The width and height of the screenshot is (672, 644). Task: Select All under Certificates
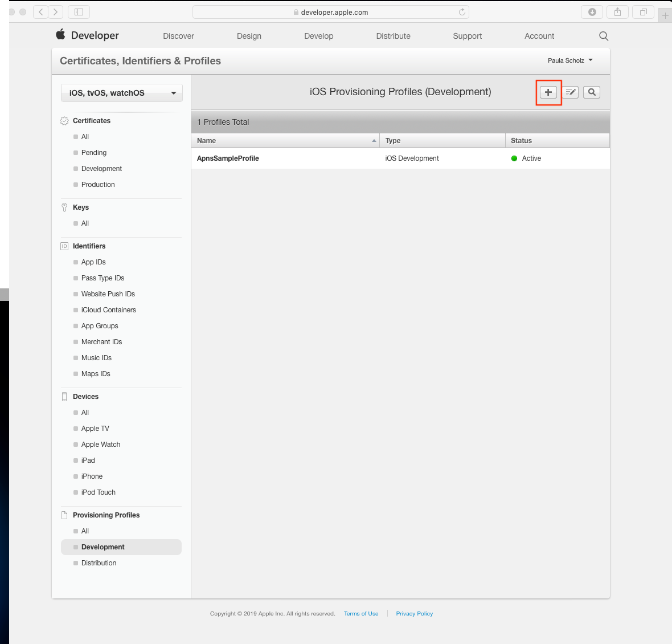click(85, 137)
